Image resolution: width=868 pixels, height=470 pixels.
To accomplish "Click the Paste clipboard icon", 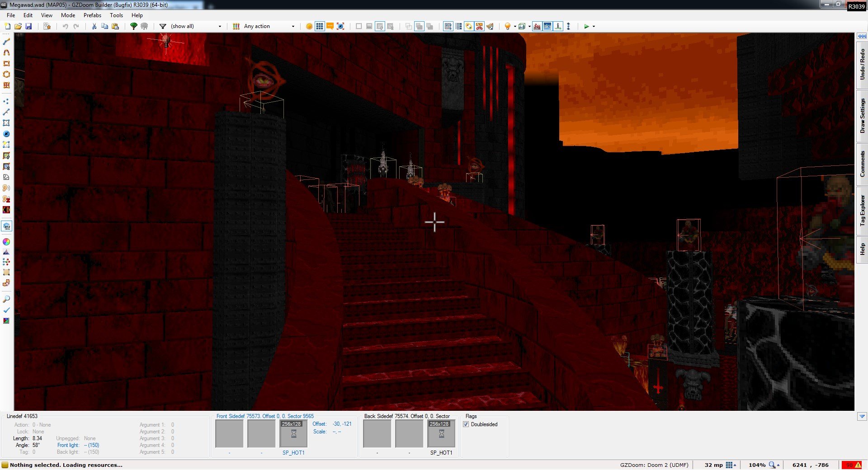I will (x=115, y=26).
